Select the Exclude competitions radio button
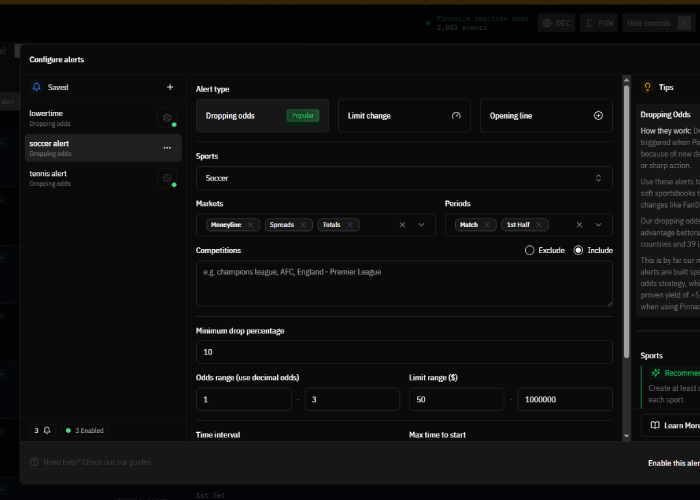The width and height of the screenshot is (700, 500). (x=529, y=250)
